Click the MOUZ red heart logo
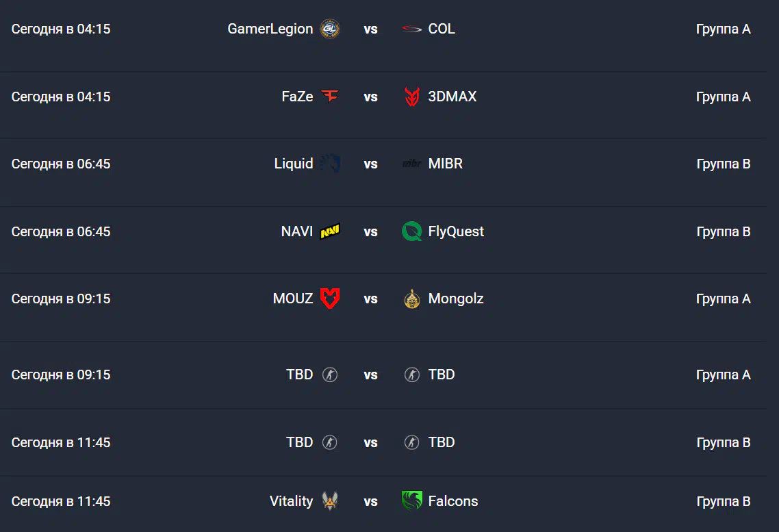779x532 pixels. (x=330, y=299)
